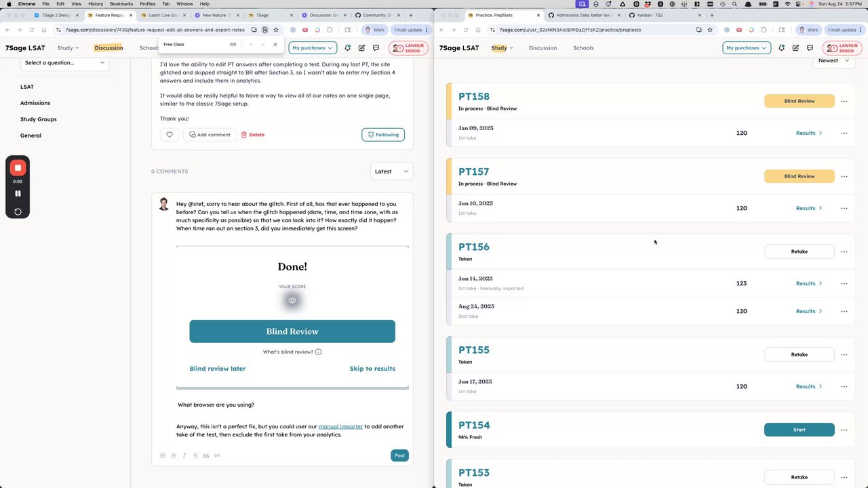Open Work profile menu in right window

(x=808, y=30)
